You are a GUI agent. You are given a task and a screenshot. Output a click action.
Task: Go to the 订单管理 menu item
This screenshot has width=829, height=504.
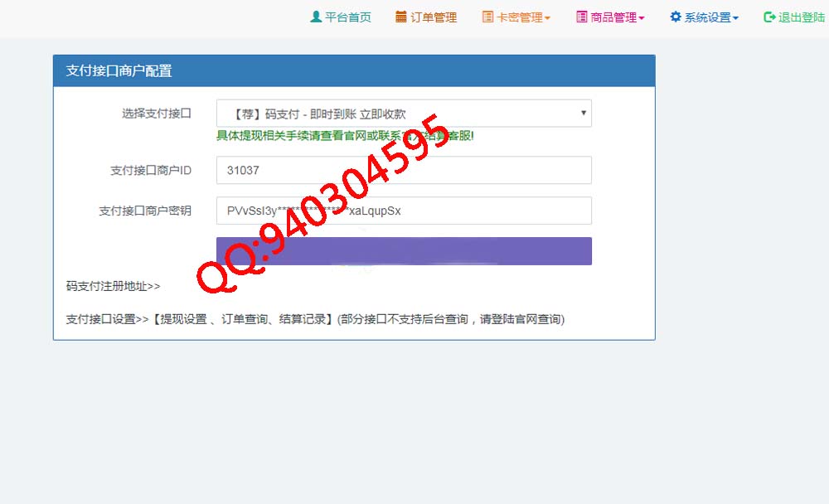(434, 17)
